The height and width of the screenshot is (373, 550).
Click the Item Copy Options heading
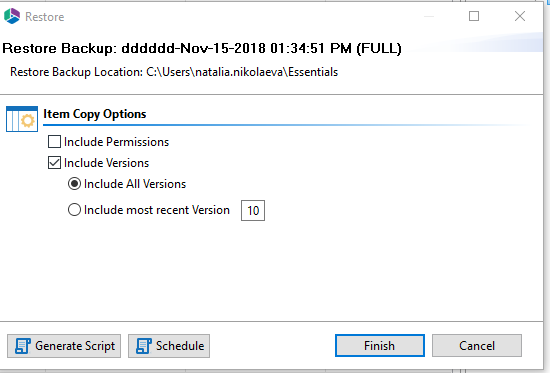point(95,114)
